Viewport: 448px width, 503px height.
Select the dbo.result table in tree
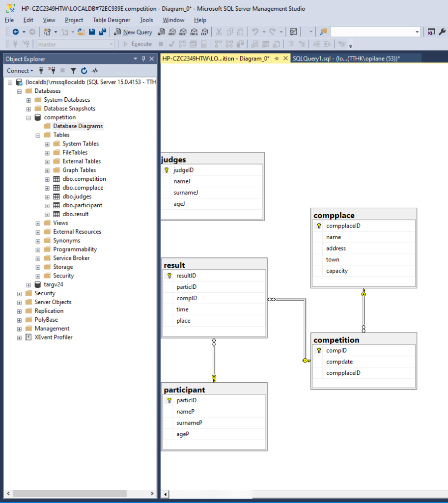tap(75, 214)
